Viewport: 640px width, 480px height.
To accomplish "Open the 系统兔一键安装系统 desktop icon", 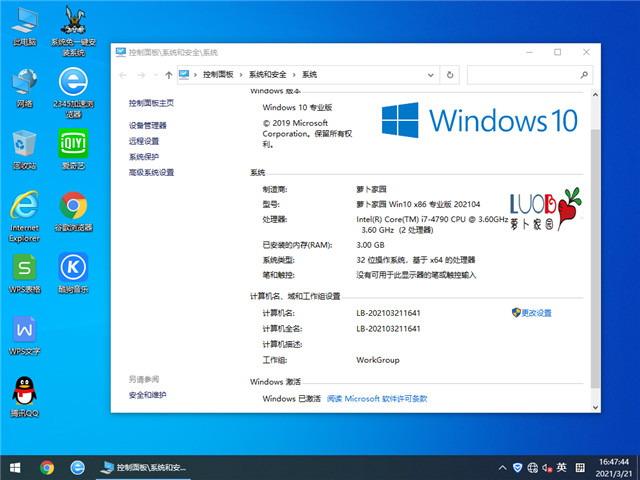I will 73,31.
